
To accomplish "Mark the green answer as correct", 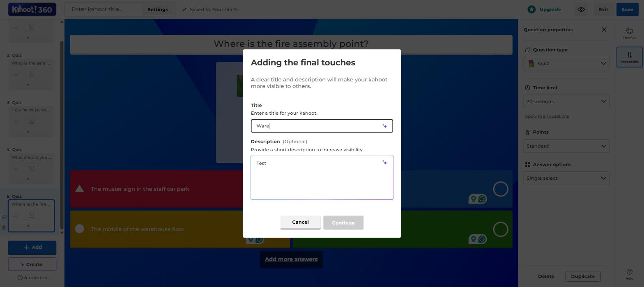I will coord(501,229).
